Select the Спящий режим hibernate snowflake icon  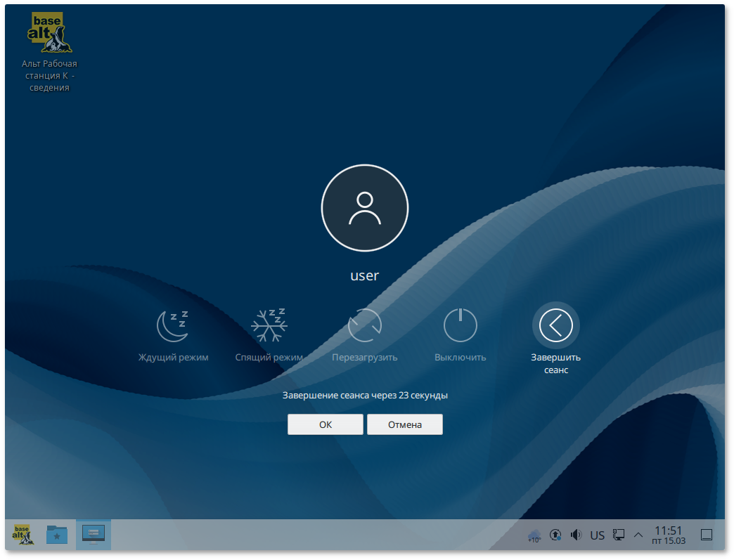[x=269, y=325]
